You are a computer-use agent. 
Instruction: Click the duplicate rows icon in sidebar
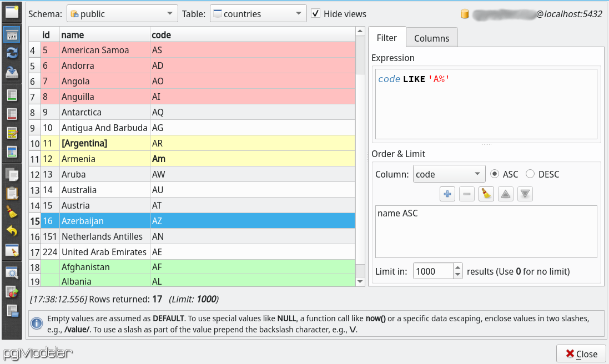(12, 152)
